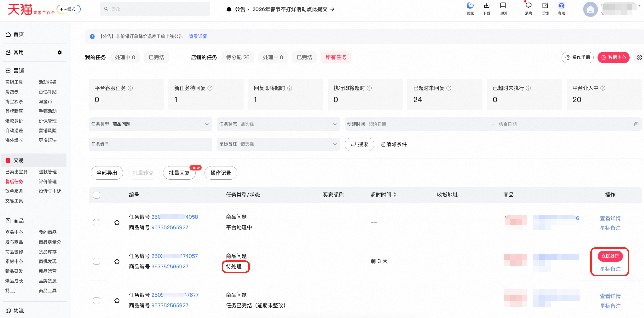Check the row for task ending 17677

[x=96, y=301]
